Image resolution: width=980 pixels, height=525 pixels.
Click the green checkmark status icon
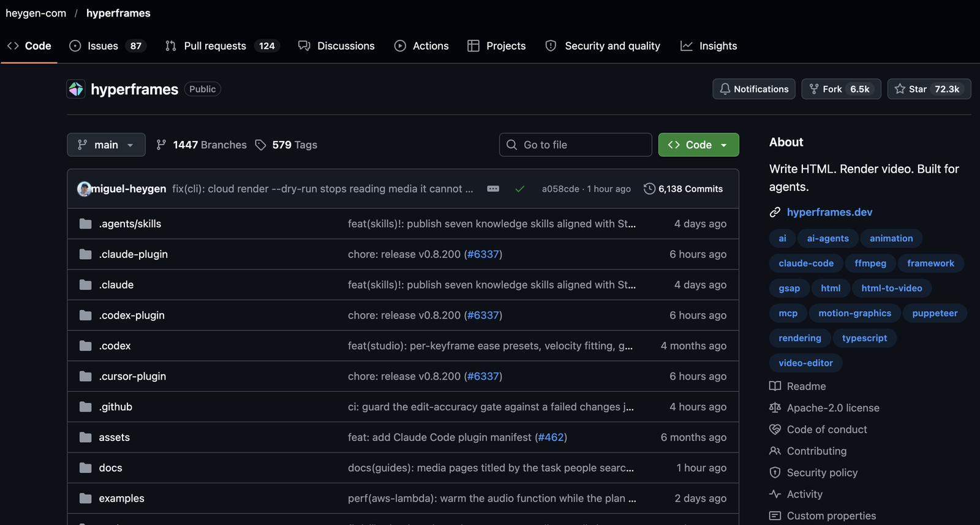click(x=520, y=189)
